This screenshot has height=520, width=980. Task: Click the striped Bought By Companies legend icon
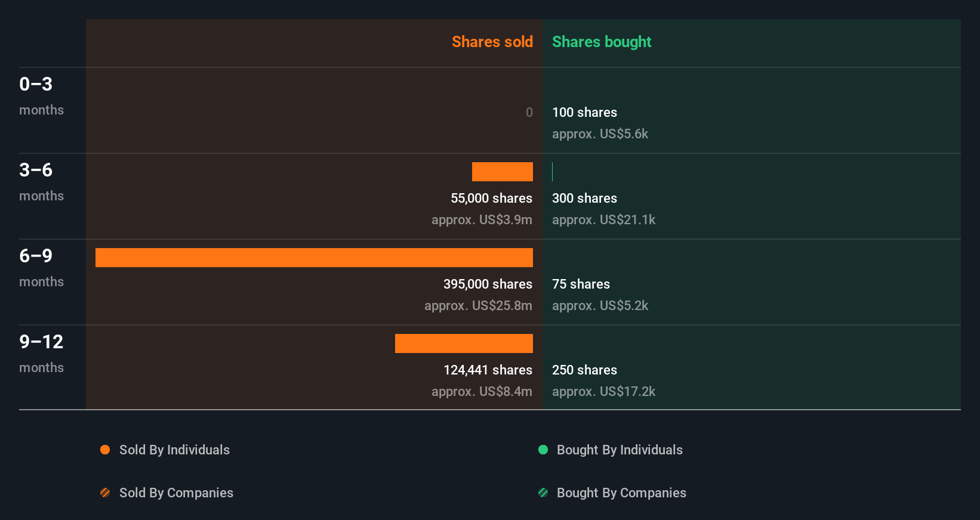pos(543,493)
